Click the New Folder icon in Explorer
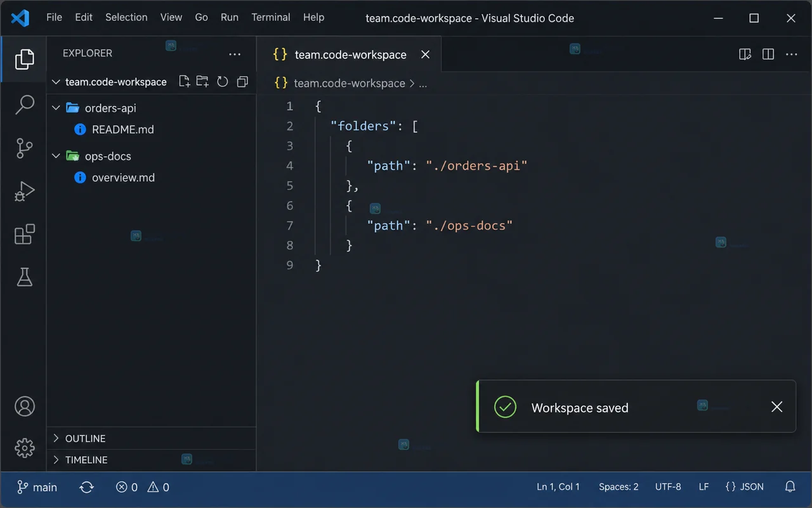812x508 pixels. point(202,81)
